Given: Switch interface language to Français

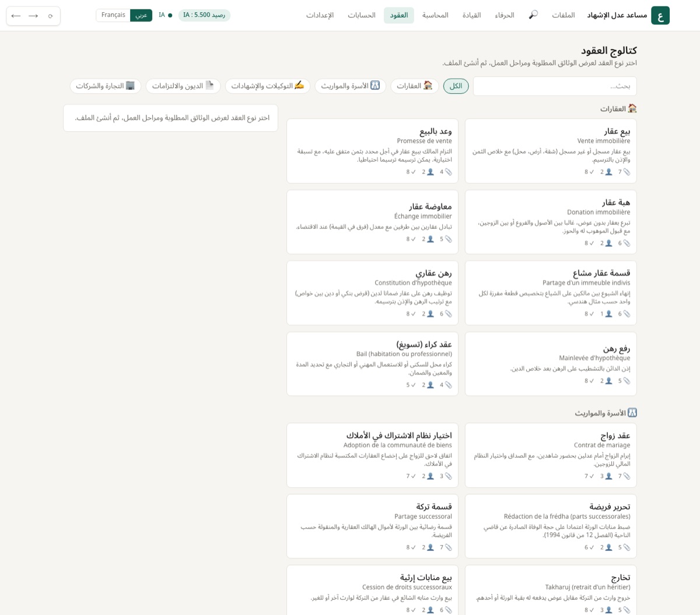Looking at the screenshot, I should tap(113, 15).
